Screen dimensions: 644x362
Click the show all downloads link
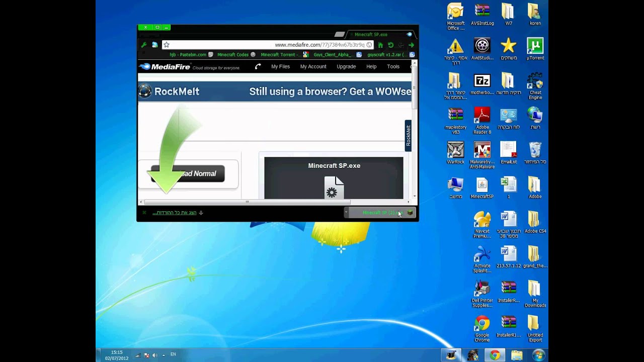point(175,213)
